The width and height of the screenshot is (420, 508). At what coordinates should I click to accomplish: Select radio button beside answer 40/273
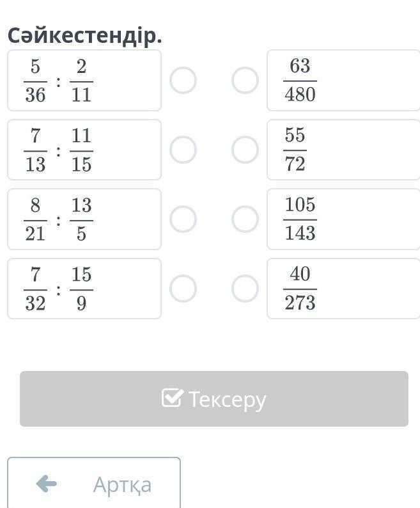245,289
